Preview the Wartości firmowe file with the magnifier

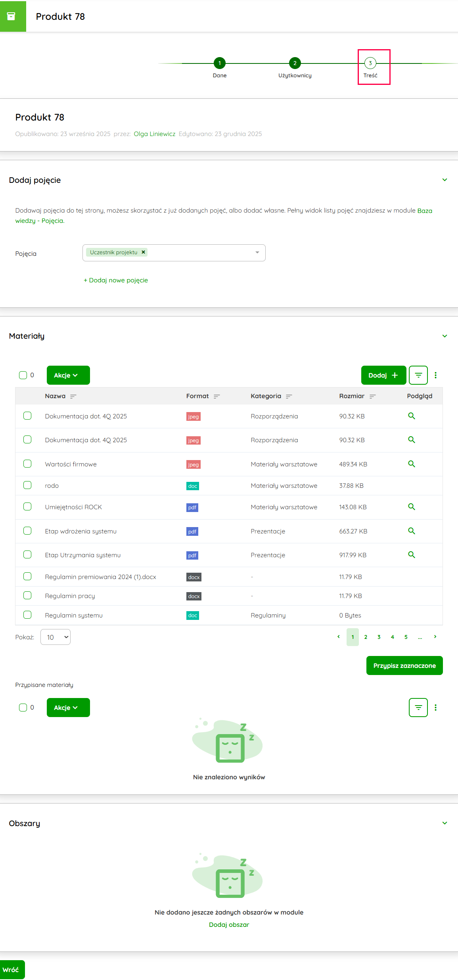[x=411, y=464]
